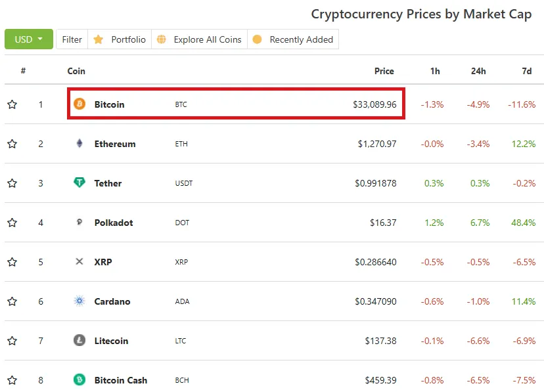This screenshot has height=392, width=544.
Task: Click the Tether price $0.991878
Action: (375, 183)
